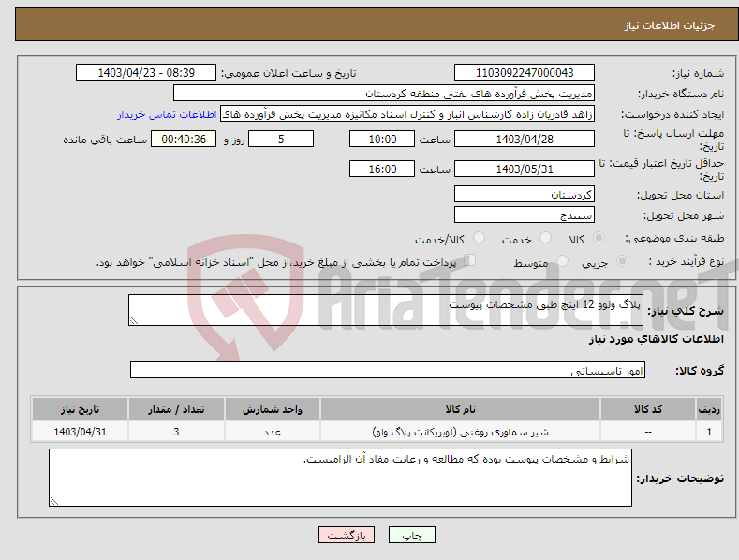This screenshot has height=560, width=739.
Task: Choose the جزیی purchase type radio
Action: (x=622, y=261)
